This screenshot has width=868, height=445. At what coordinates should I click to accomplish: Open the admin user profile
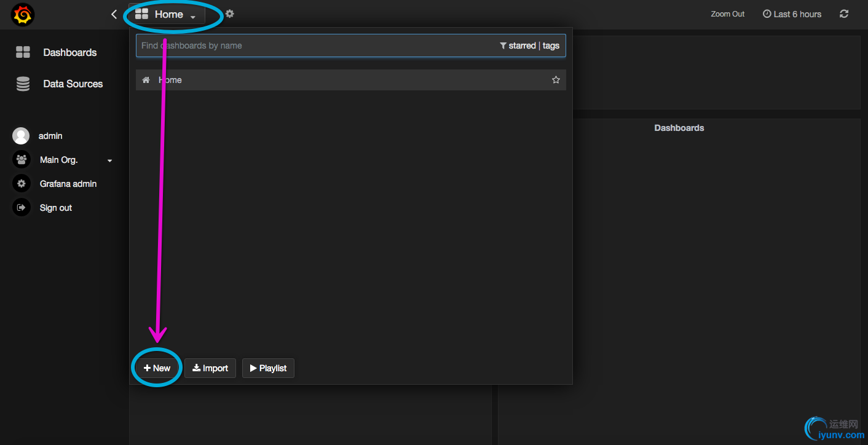pos(50,136)
